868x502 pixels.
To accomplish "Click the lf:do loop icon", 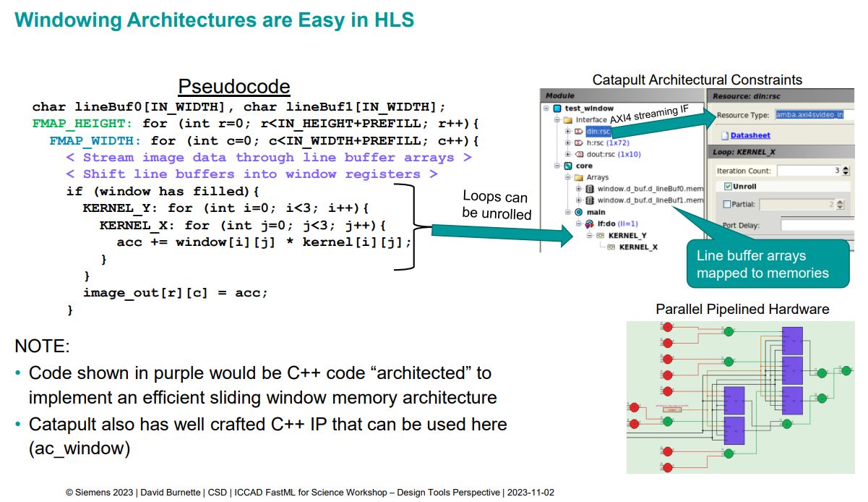I will [590, 224].
